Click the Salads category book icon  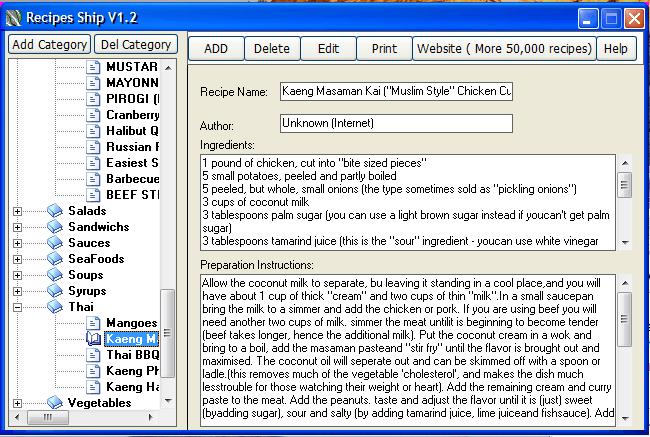[55, 211]
